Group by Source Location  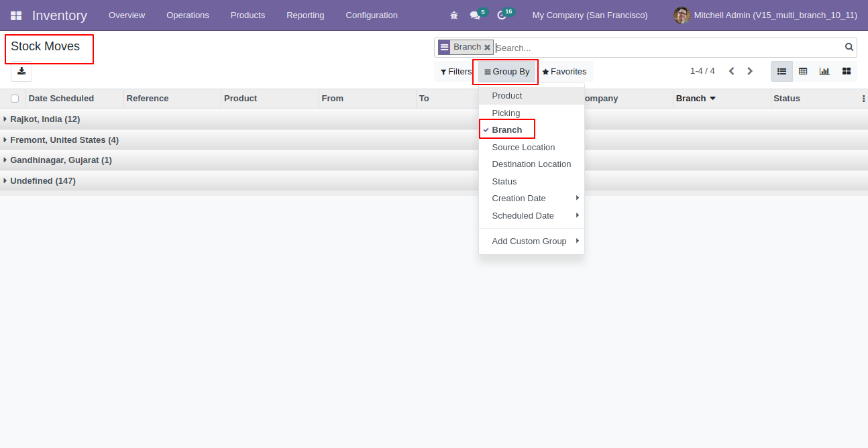(x=531, y=148)
